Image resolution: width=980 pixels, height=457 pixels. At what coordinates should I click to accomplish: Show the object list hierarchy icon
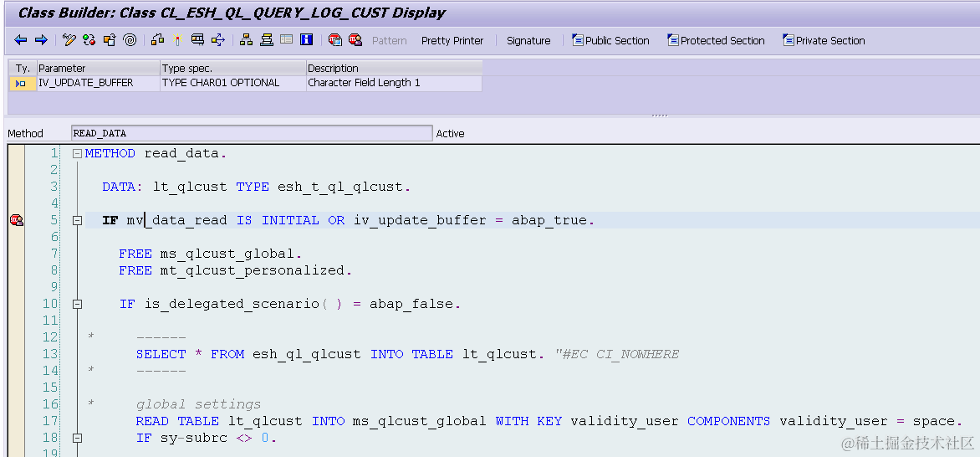247,40
